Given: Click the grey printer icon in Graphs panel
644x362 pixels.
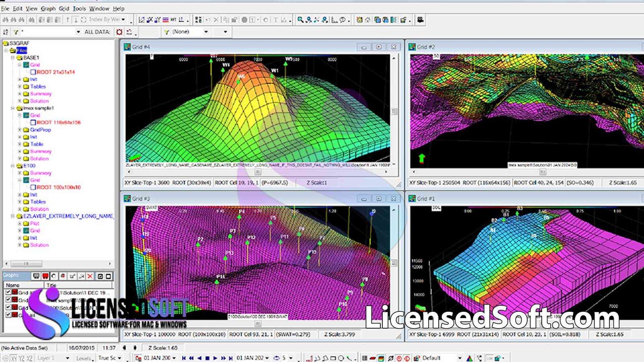Looking at the screenshot, I should (36, 276).
